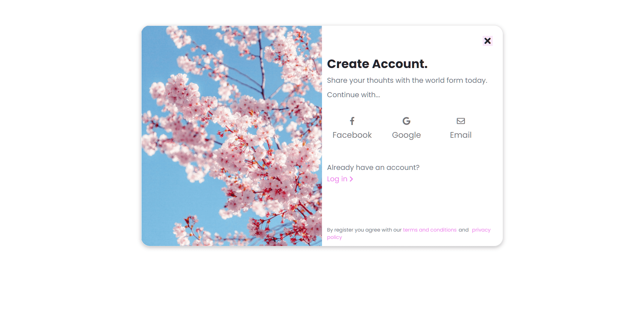This screenshot has height=315, width=644.
Task: Select the Google 'G' icon
Action: (406, 121)
